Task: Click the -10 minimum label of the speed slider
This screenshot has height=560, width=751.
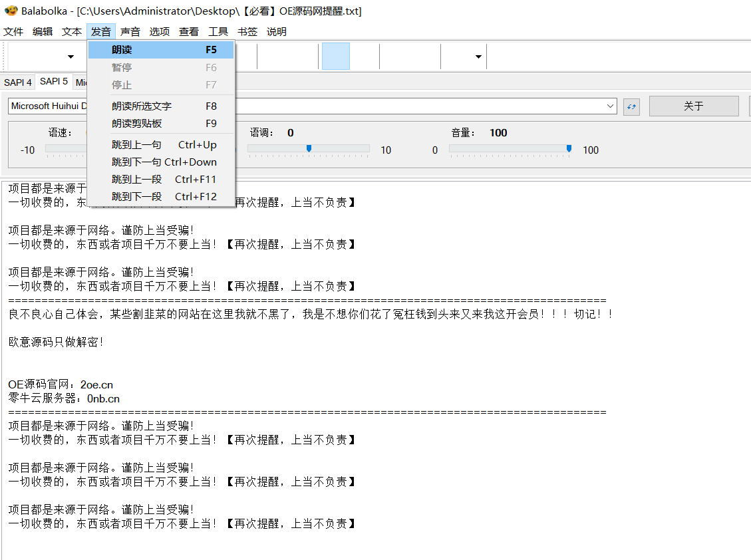Action: [28, 150]
